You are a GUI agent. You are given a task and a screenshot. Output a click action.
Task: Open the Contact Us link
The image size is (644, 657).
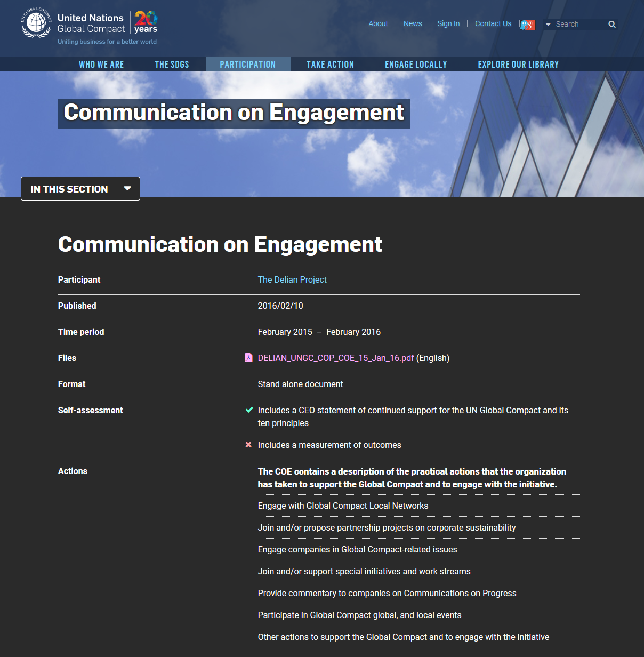(x=493, y=23)
